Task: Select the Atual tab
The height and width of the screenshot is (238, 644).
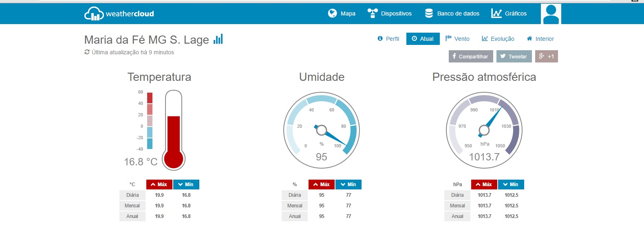Action: click(x=423, y=39)
